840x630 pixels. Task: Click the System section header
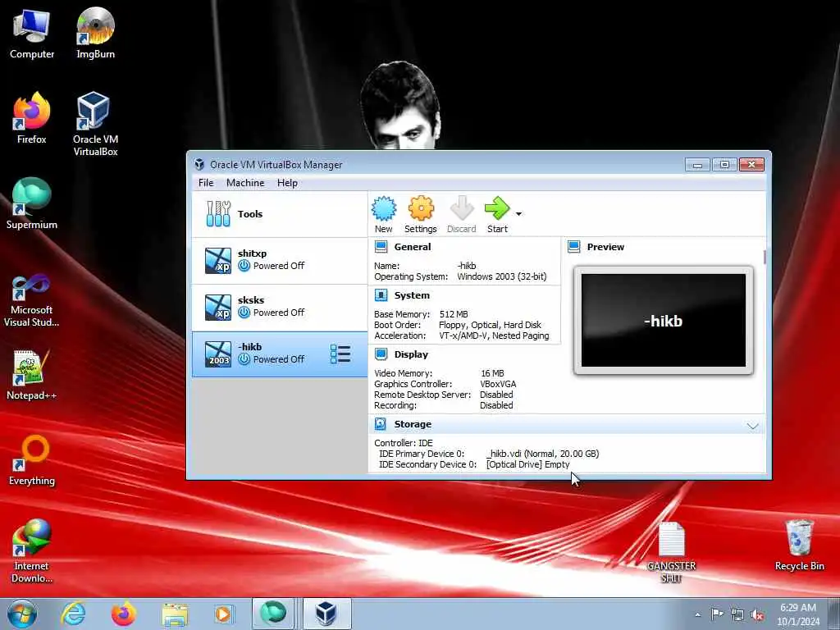pos(412,295)
